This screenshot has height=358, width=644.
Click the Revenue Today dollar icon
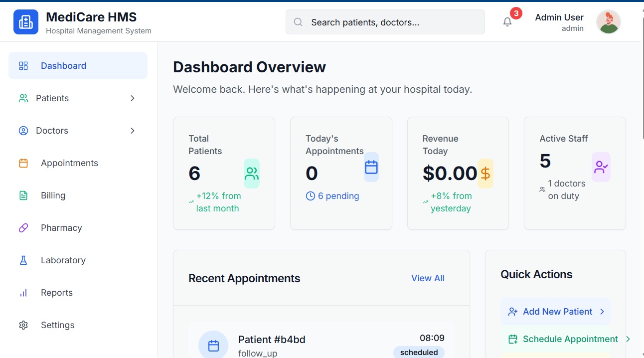click(485, 174)
